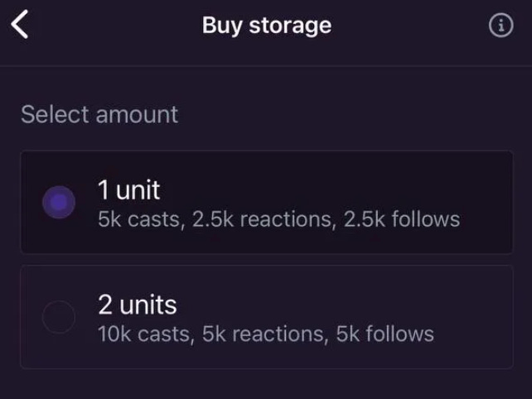Click the purple filled radio dot
The width and height of the screenshot is (532, 399).
tap(59, 202)
